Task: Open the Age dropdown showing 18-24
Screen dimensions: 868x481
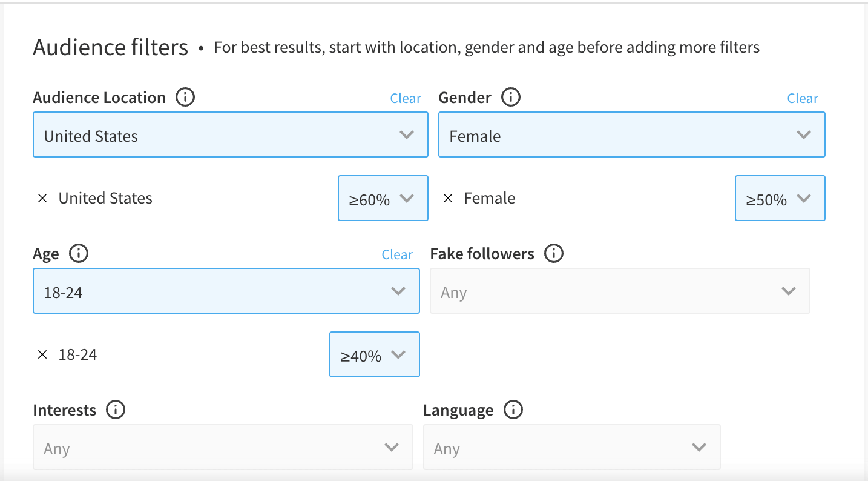Action: coord(226,291)
